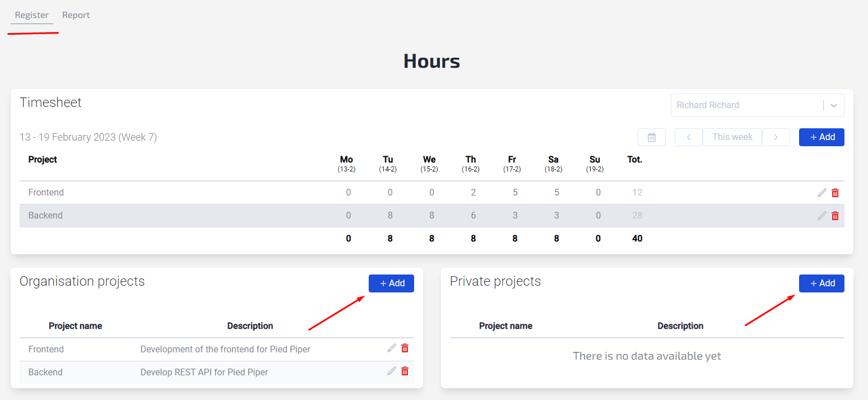
Task: Edit the Backend organisation project
Action: click(392, 371)
